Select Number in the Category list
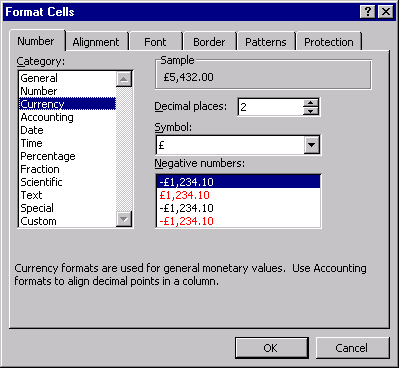The height and width of the screenshot is (368, 399). point(67,91)
